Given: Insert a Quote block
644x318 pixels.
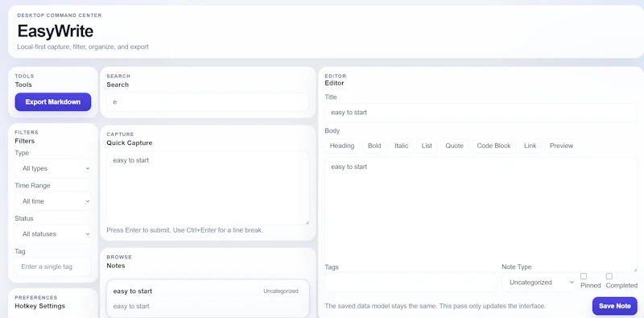Looking at the screenshot, I should coord(454,146).
